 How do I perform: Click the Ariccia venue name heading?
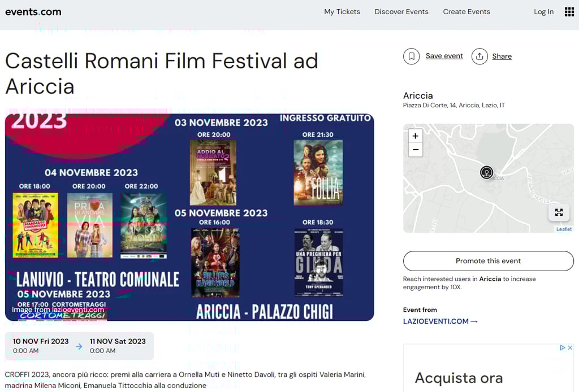[418, 95]
